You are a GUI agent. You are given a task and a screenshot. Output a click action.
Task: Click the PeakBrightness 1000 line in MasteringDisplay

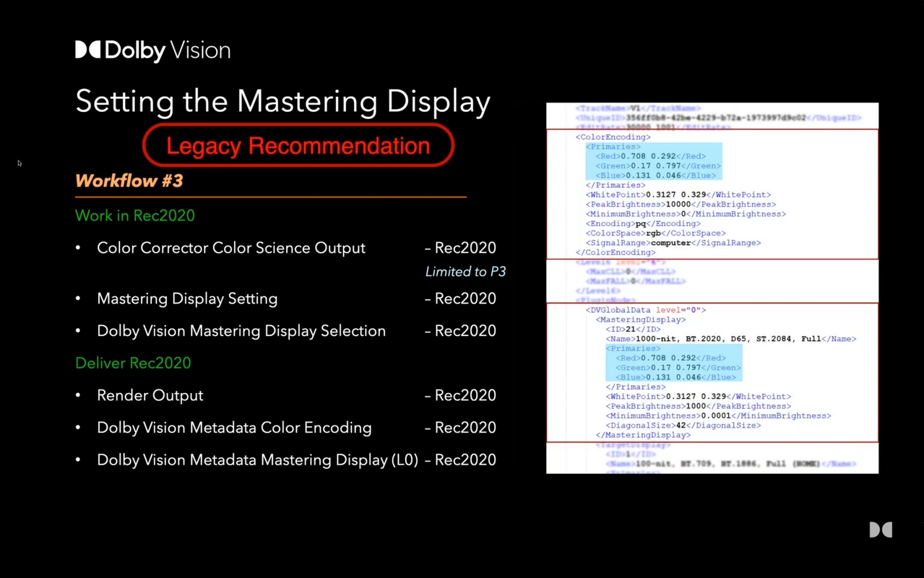click(698, 406)
